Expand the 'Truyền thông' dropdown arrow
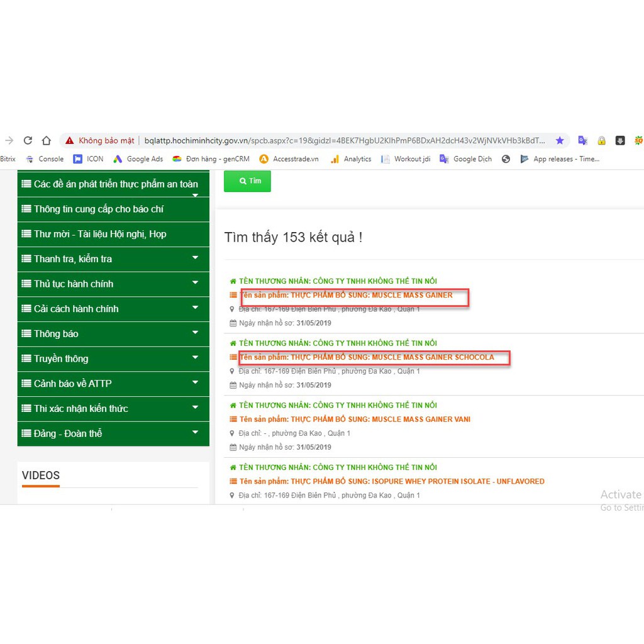Image resolution: width=644 pixels, height=644 pixels. (195, 357)
